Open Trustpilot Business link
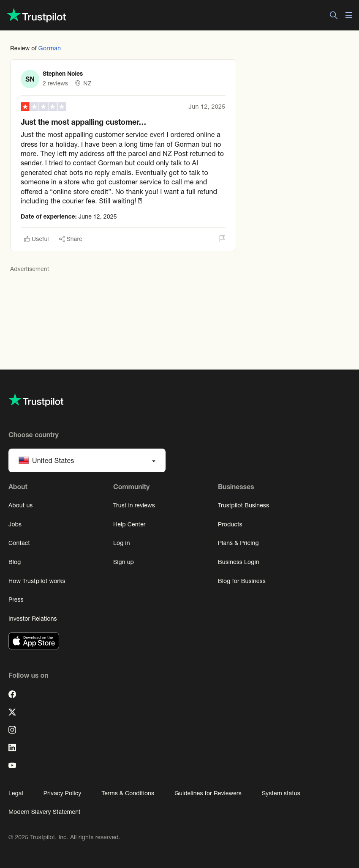The image size is (359, 868). pos(243,505)
